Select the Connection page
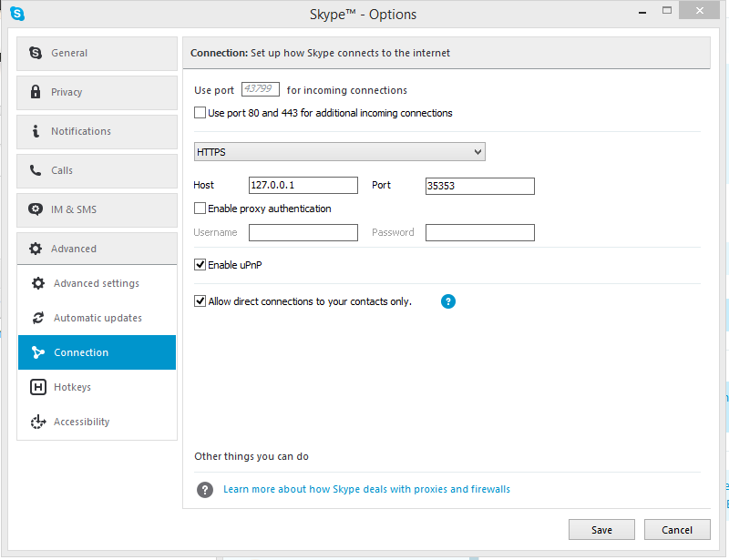The width and height of the screenshot is (729, 560). [98, 352]
